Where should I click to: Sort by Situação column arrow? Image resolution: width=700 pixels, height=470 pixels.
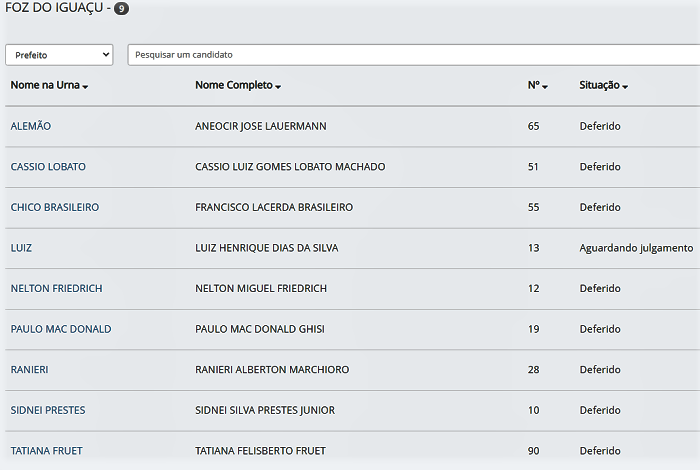click(625, 87)
